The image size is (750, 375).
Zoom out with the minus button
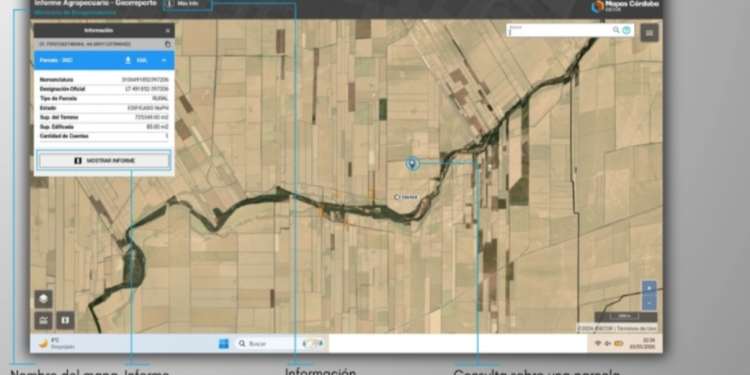point(649,303)
